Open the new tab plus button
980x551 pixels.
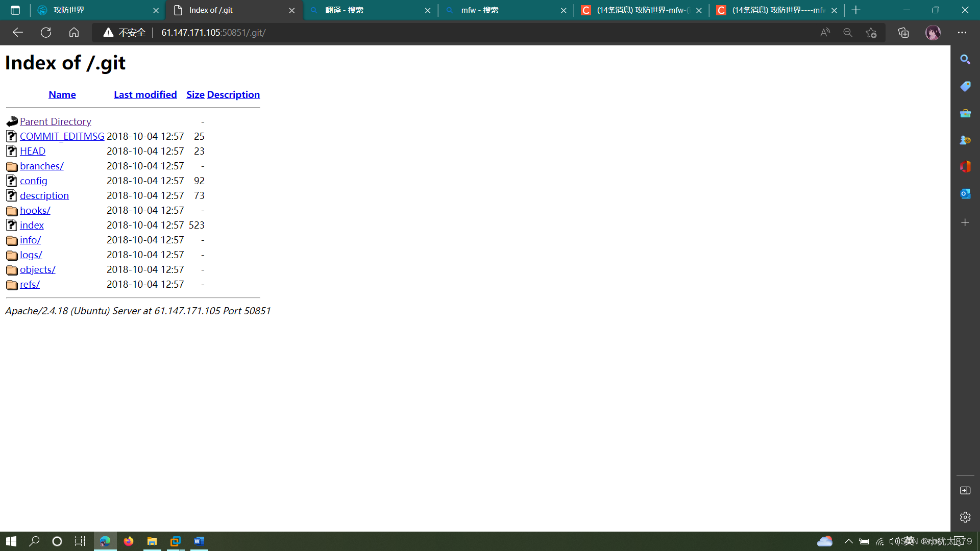click(856, 10)
